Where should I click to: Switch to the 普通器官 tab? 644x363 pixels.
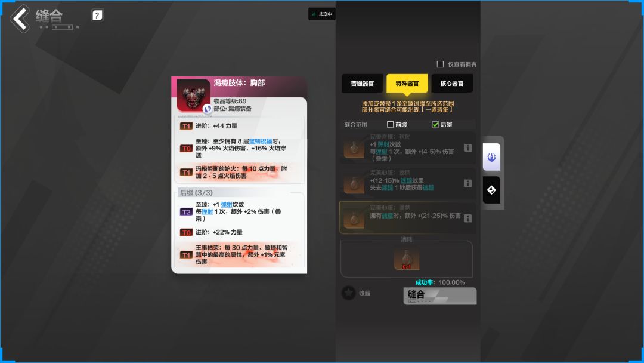[363, 84]
